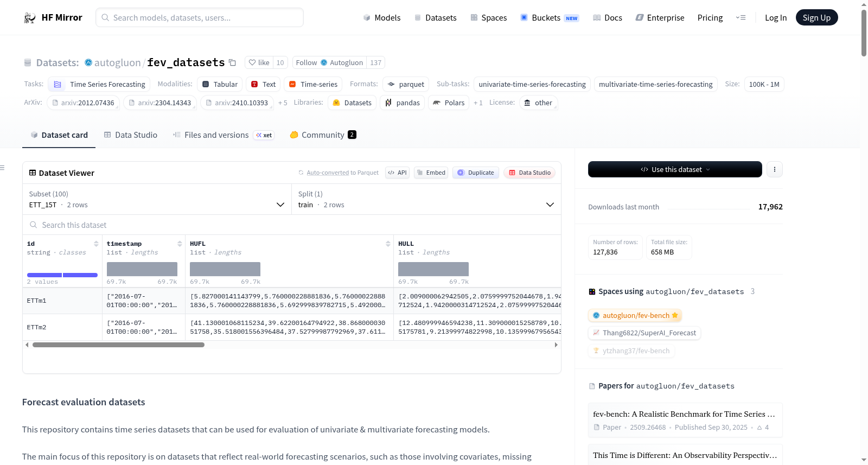The height and width of the screenshot is (465, 868).
Task: Switch to the Data Studio tab
Action: pyautogui.click(x=131, y=135)
